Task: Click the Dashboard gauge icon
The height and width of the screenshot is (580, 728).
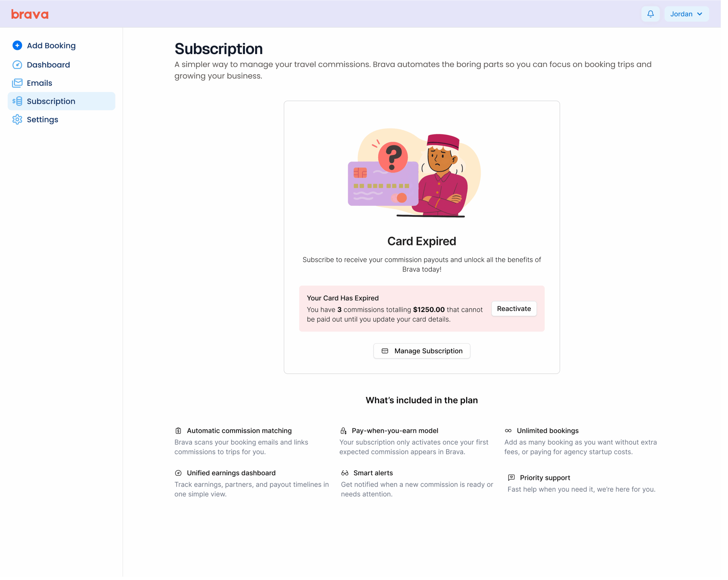Action: 17,65
